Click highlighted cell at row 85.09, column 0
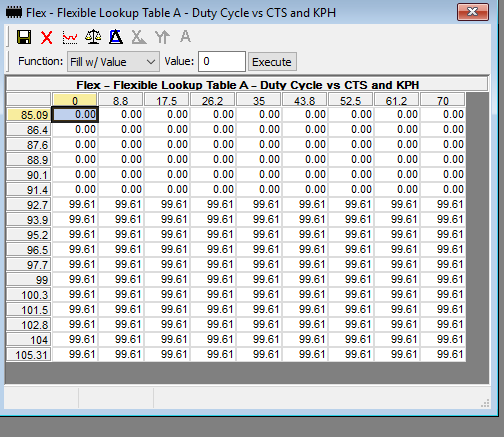The width and height of the screenshot is (504, 437). [75, 114]
